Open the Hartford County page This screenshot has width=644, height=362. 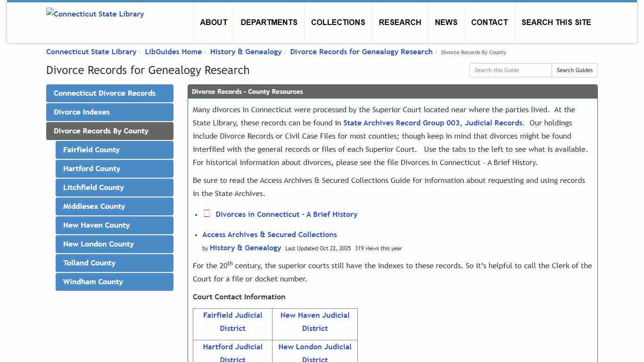[x=114, y=169]
